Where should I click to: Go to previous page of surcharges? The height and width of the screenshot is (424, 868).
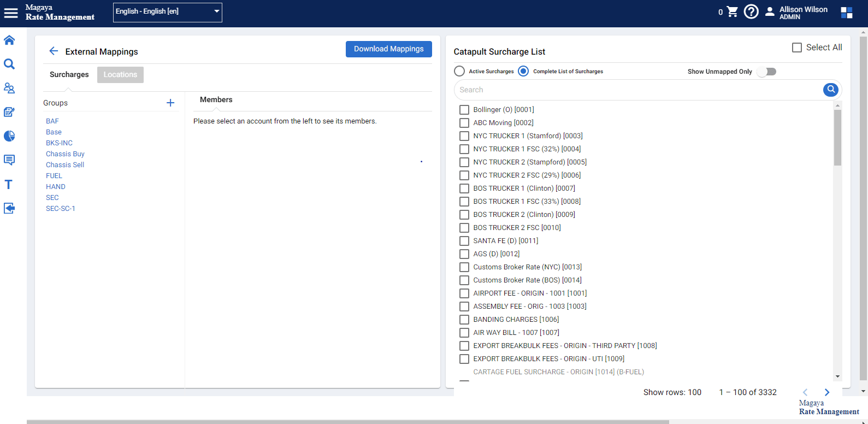coord(805,392)
